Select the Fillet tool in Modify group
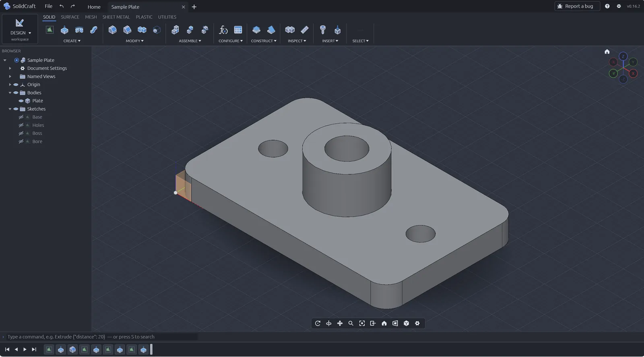Image resolution: width=644 pixels, height=357 pixels. pos(113,30)
